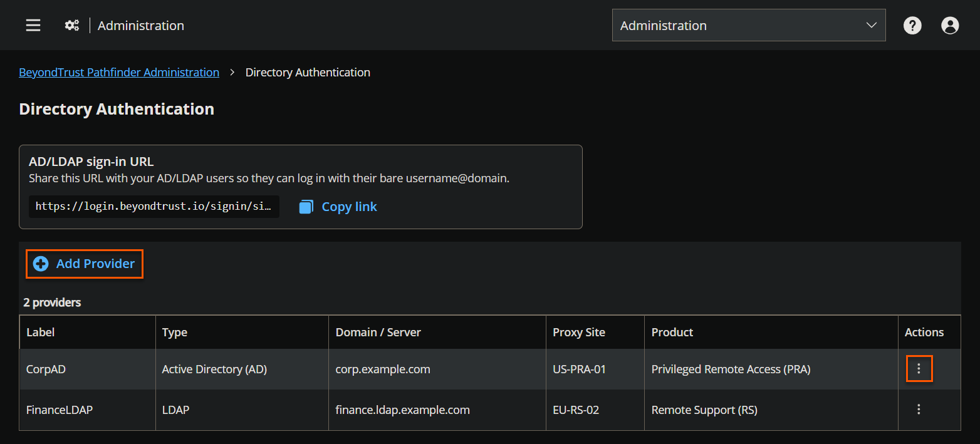Open the user account profile icon

pyautogui.click(x=950, y=25)
